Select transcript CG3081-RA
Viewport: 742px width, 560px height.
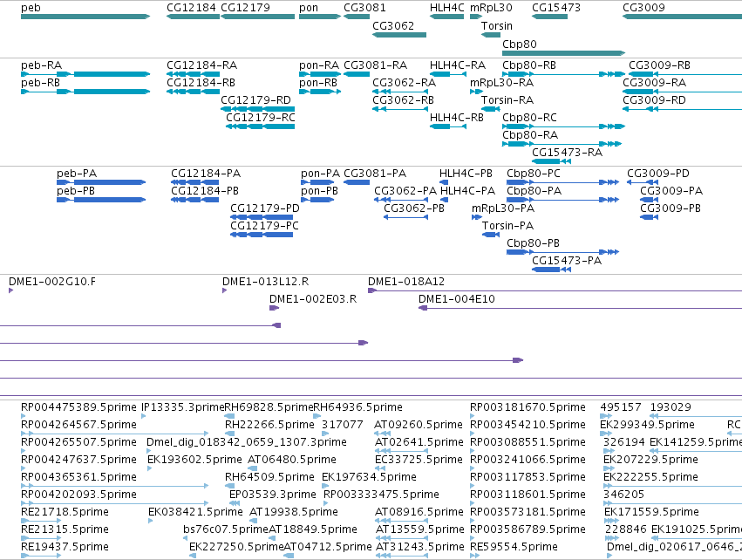[x=376, y=65]
